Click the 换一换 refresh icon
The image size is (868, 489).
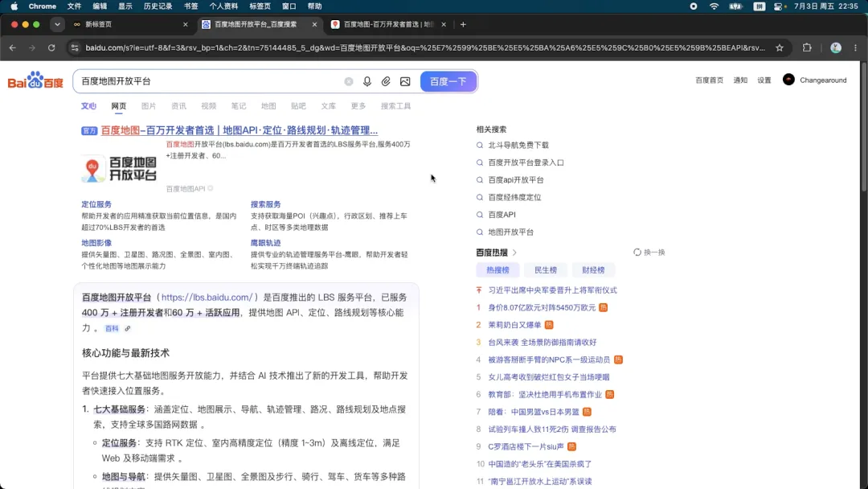click(637, 253)
